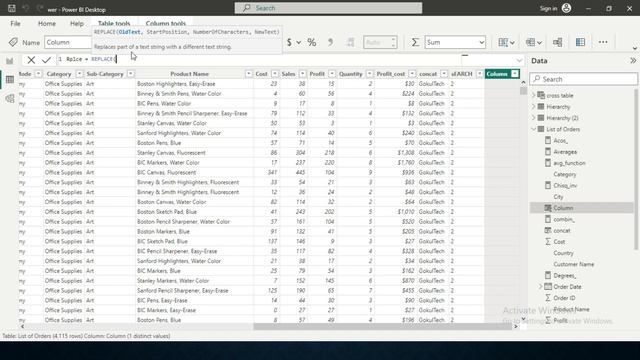Expand the Order Date field
The height and width of the screenshot is (360, 640).
(540, 287)
